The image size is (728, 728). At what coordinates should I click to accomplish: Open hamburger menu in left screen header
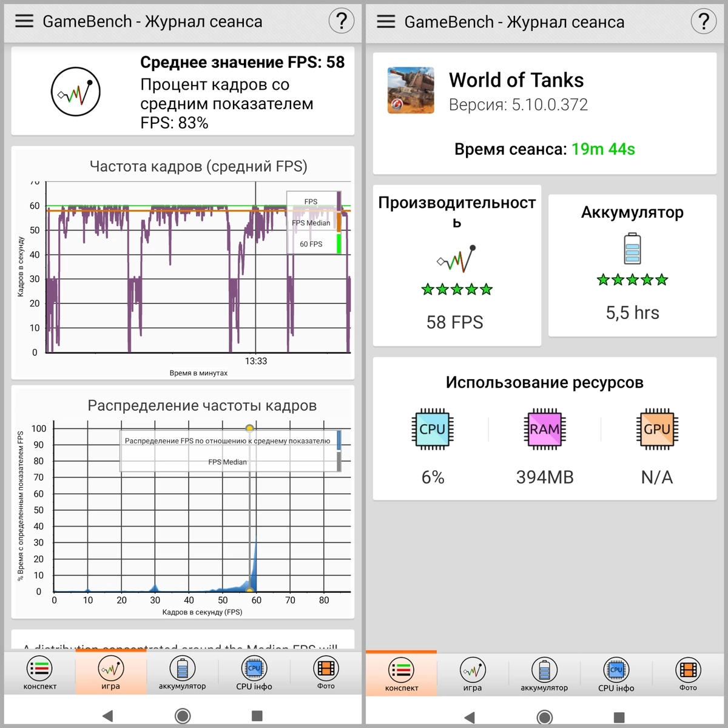24,21
